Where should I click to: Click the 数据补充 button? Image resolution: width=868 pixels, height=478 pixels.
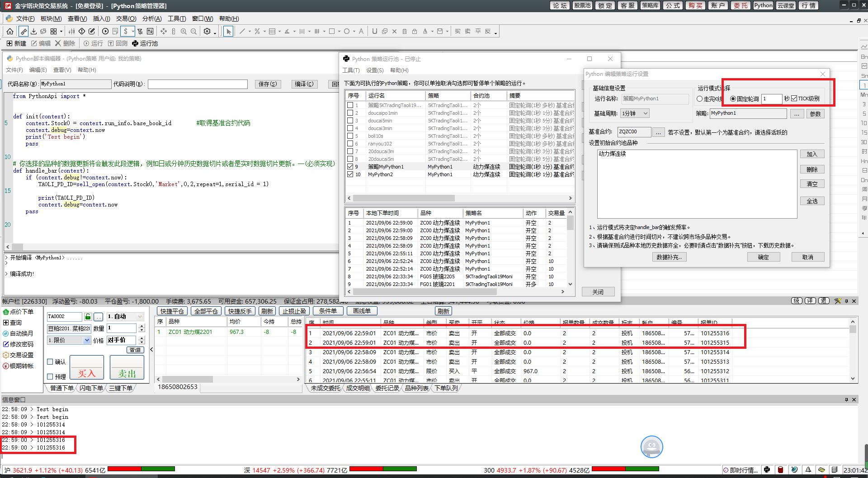point(670,257)
